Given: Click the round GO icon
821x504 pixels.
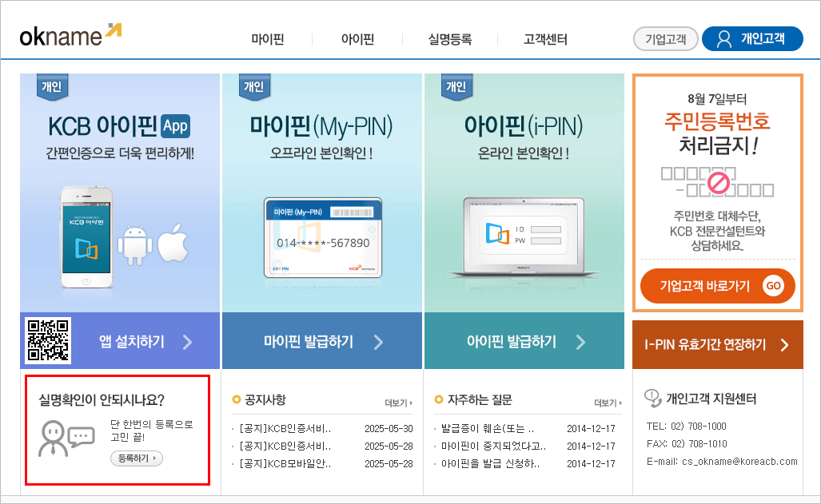Looking at the screenshot, I should point(773,286).
